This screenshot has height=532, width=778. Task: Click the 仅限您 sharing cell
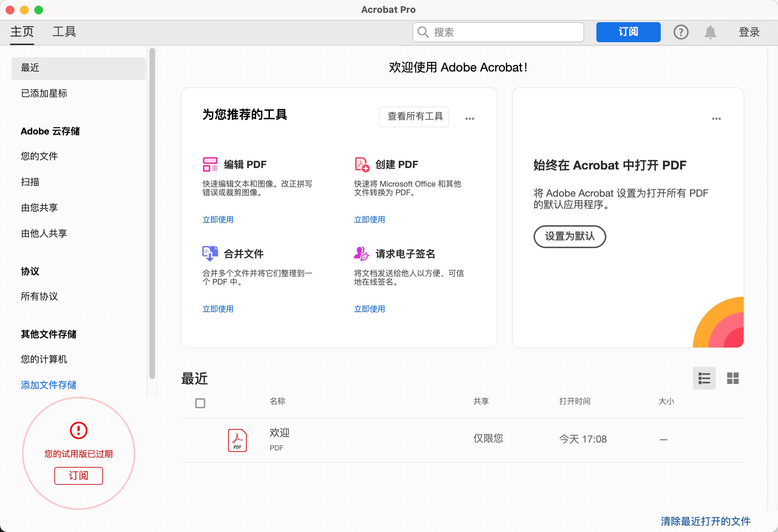pos(488,438)
